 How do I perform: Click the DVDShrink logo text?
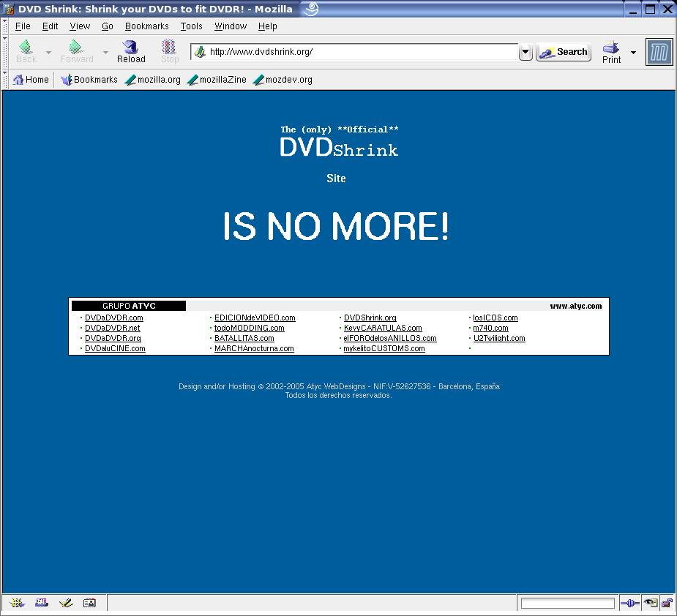[x=339, y=147]
